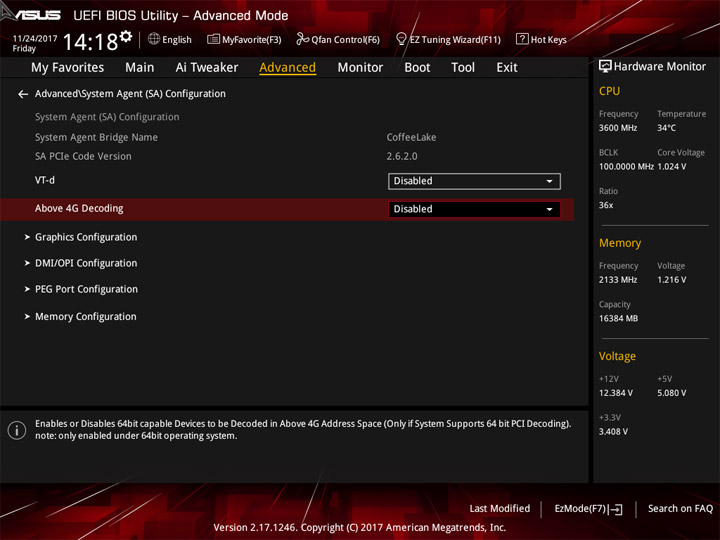This screenshot has height=540, width=720.
Task: Click Last Modified button
Action: pos(500,509)
